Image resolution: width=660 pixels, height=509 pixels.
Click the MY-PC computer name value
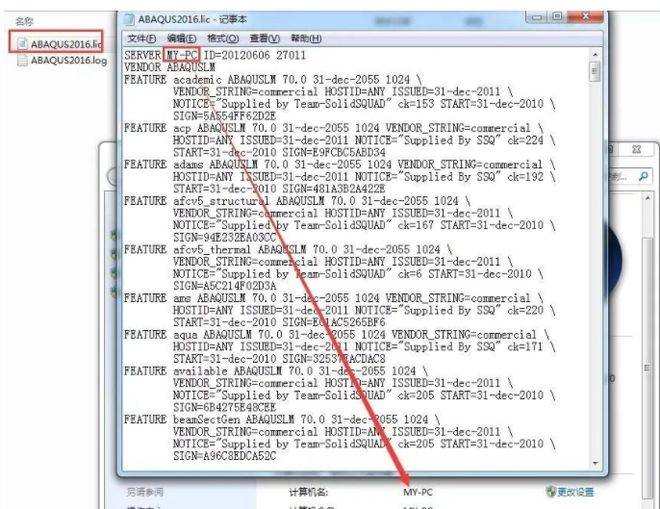click(418, 492)
